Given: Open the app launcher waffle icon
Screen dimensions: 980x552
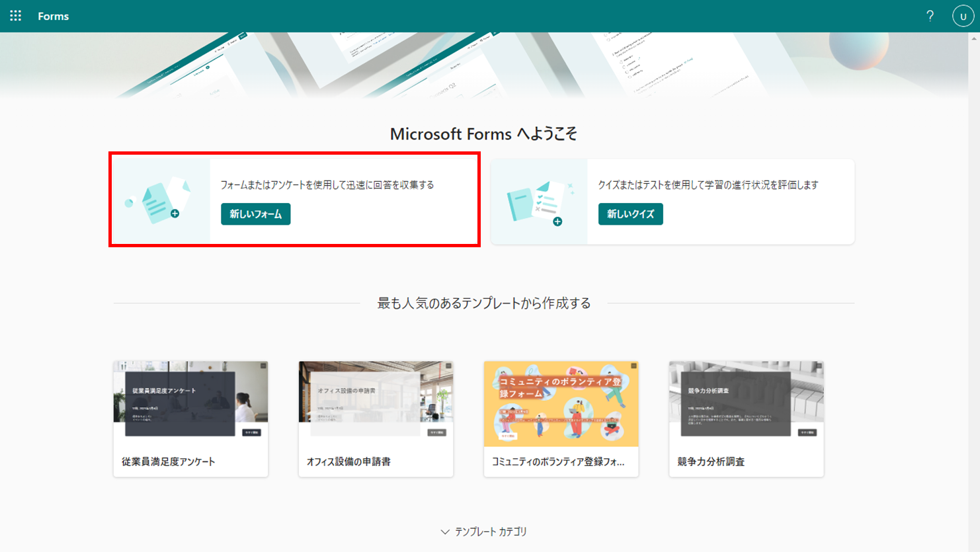Looking at the screenshot, I should 15,16.
